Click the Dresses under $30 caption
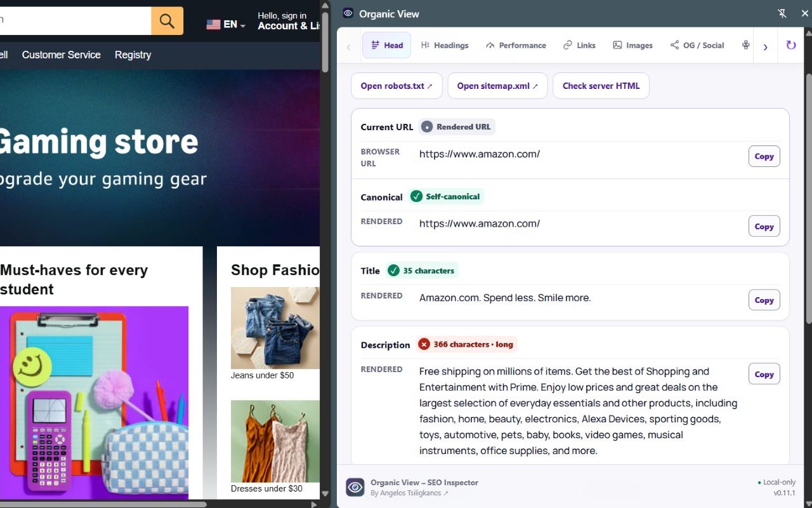This screenshot has height=508, width=812. (x=266, y=488)
